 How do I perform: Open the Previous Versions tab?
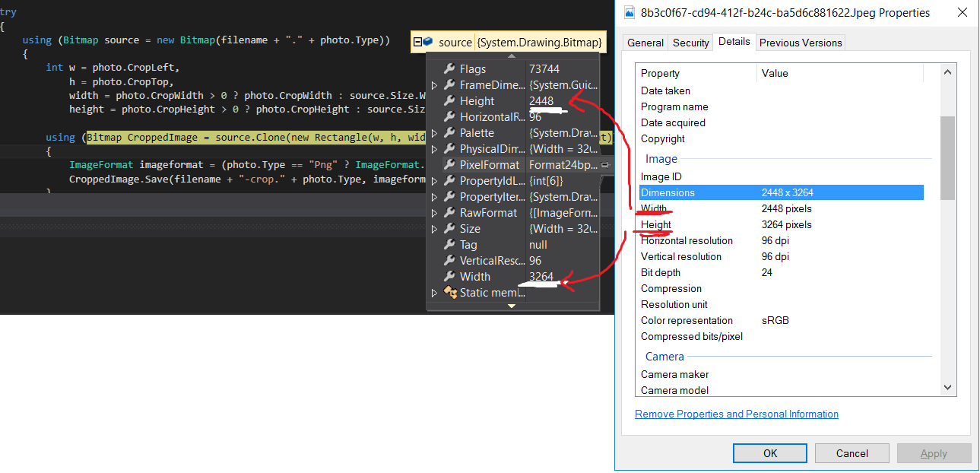[800, 43]
